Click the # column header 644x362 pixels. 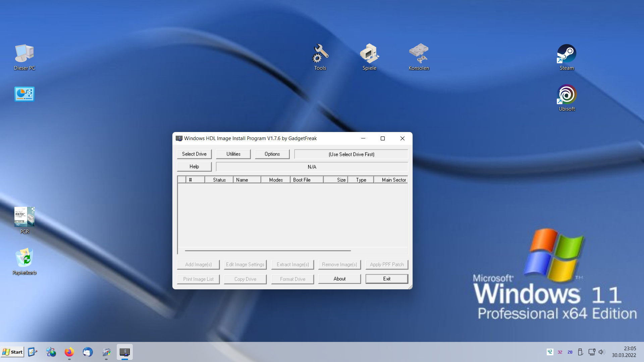coord(195,180)
